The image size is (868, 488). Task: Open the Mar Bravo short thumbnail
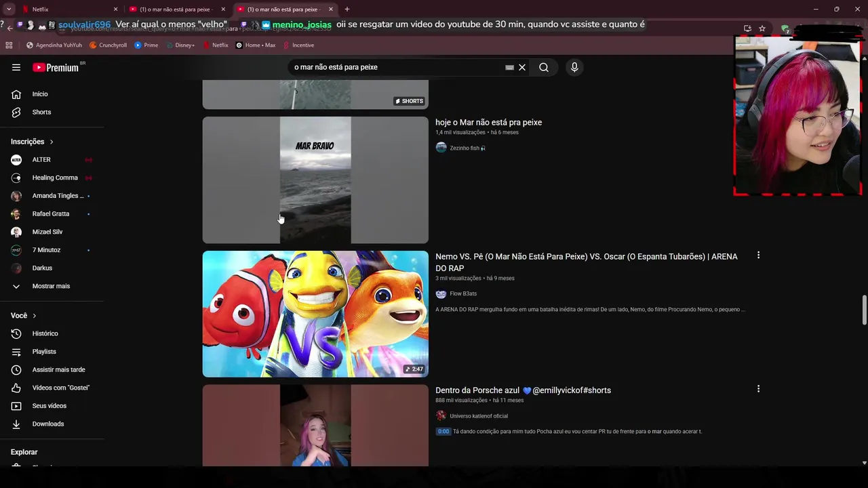click(x=315, y=180)
